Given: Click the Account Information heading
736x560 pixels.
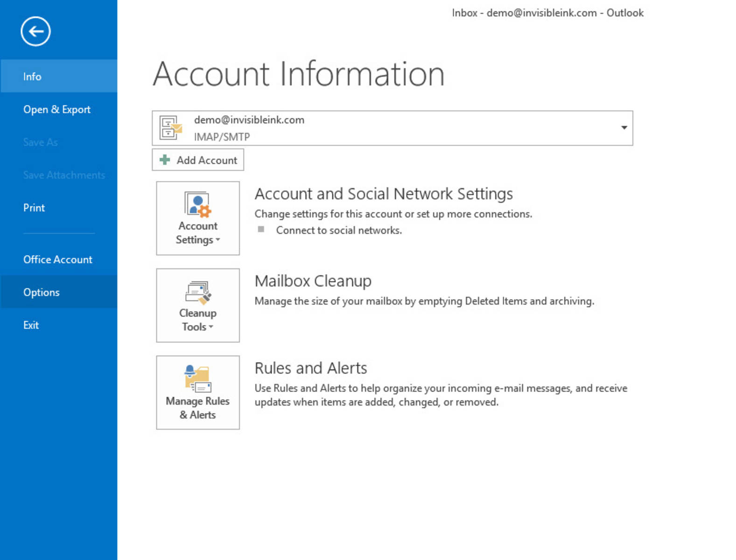Looking at the screenshot, I should [x=299, y=74].
